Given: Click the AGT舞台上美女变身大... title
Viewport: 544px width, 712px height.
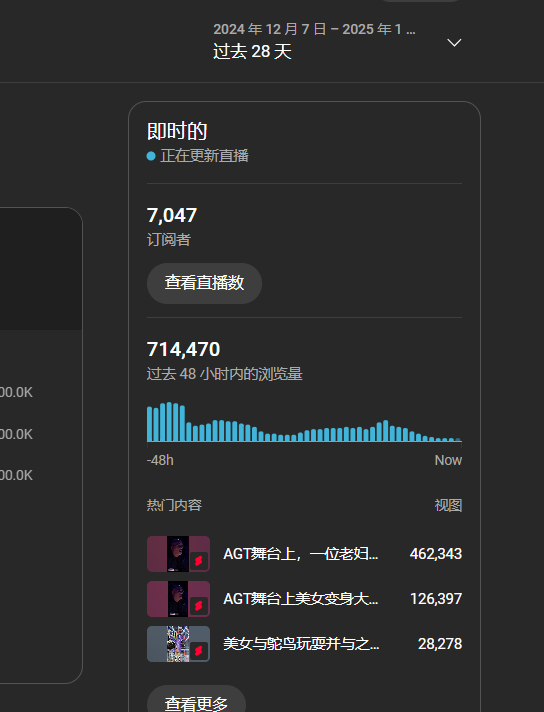Looking at the screenshot, I should click(300, 599).
